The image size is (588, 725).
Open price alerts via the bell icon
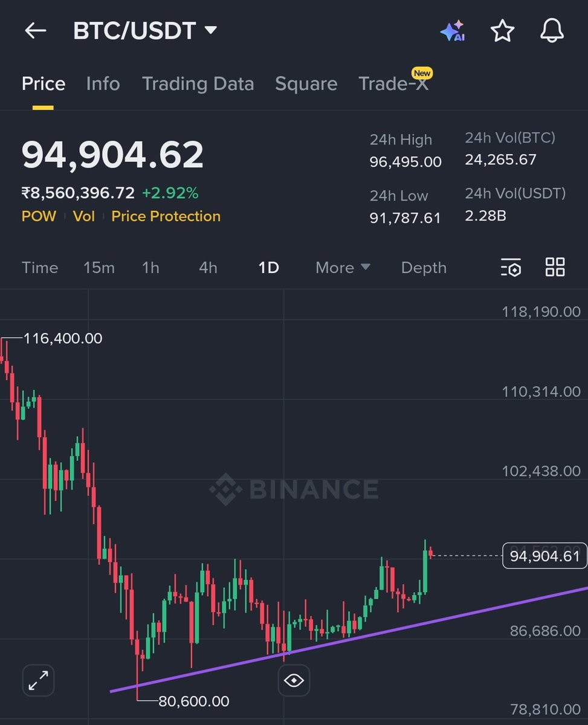click(552, 31)
